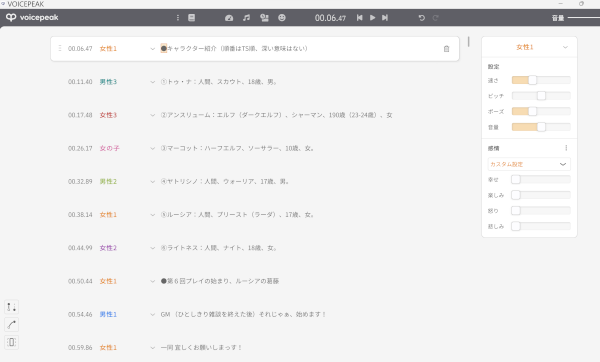Adjust the ポーズ pause slider
Viewport: 600px width, 362px height.
point(541,111)
